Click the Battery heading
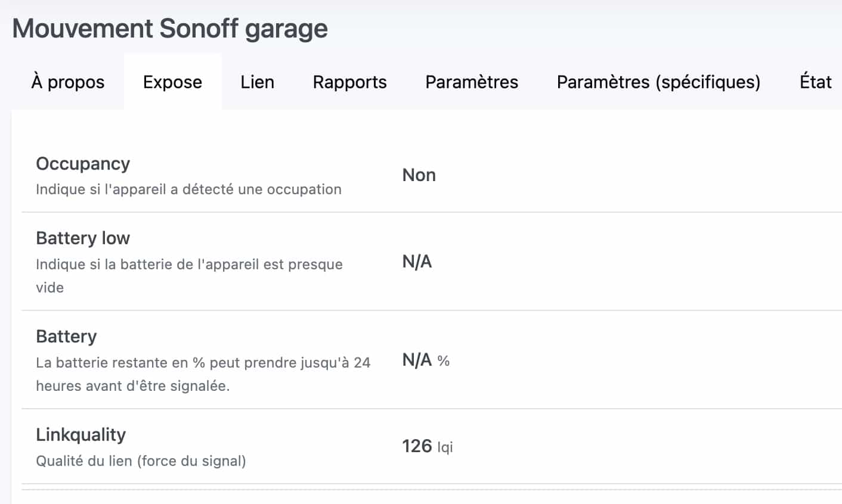The image size is (842, 504). point(66,337)
